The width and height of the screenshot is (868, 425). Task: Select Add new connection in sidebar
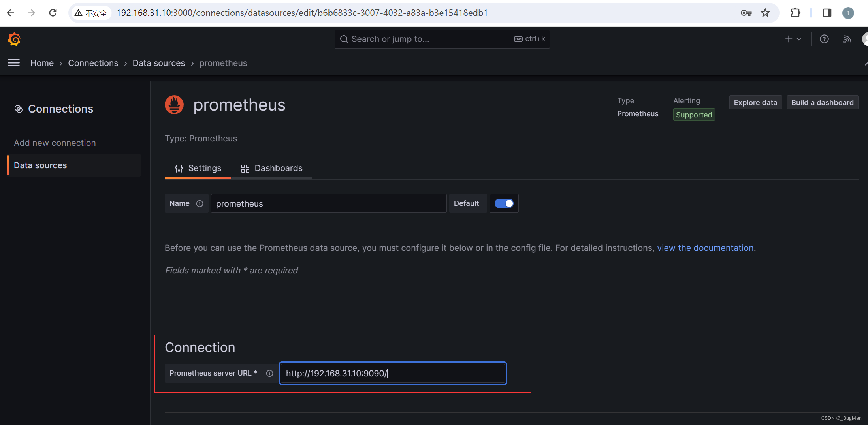55,143
